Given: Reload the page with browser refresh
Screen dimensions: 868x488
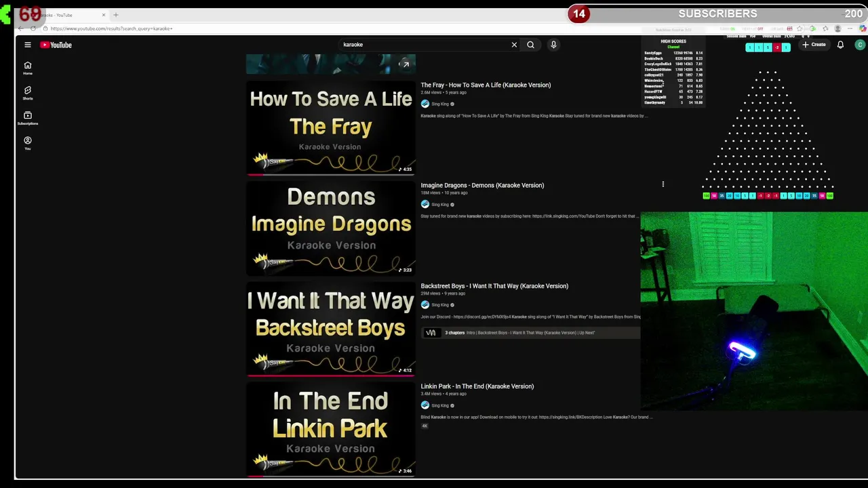Looking at the screenshot, I should coord(33,28).
